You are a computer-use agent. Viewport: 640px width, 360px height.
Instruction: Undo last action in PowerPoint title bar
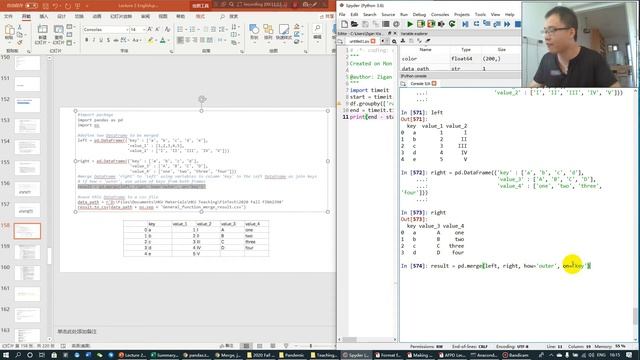pos(55,6)
